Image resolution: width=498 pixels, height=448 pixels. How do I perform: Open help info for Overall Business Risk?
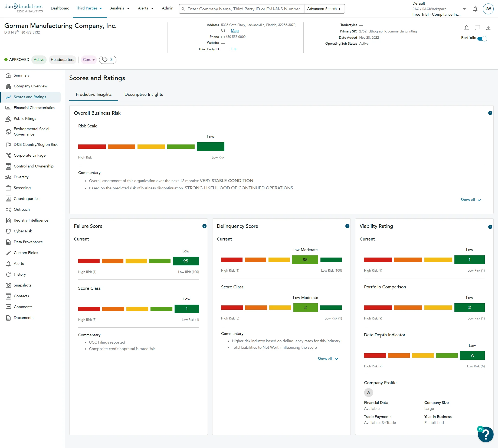point(490,113)
